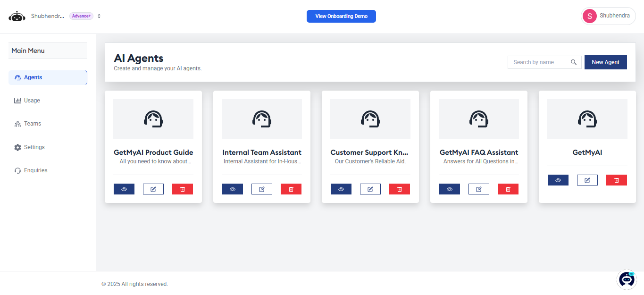Image resolution: width=644 pixels, height=295 pixels.
Task: Delete the GetMyAI agent card
Action: coord(617,180)
